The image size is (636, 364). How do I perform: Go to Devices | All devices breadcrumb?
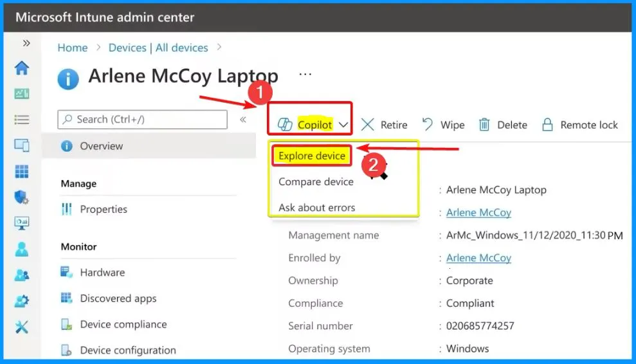click(x=158, y=48)
